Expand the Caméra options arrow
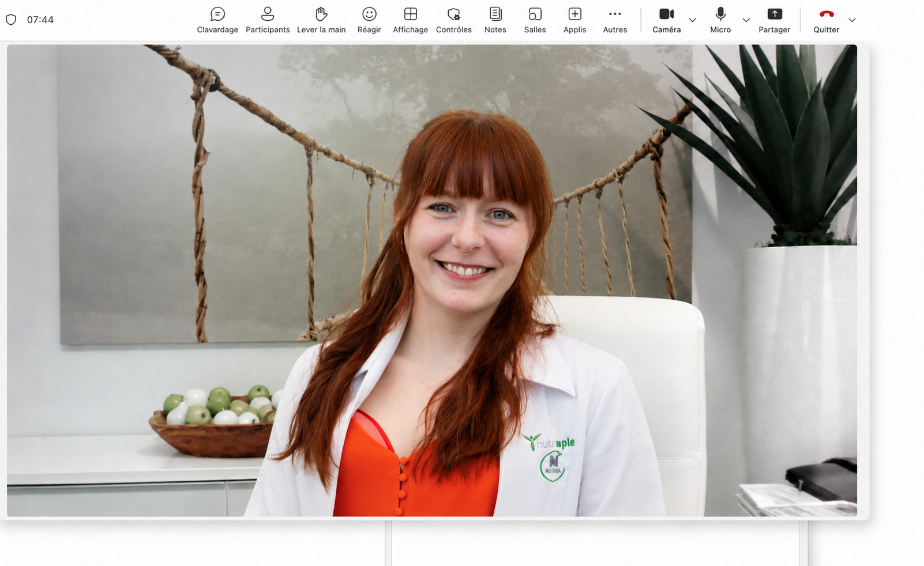The image size is (924, 566). pyautogui.click(x=693, y=20)
